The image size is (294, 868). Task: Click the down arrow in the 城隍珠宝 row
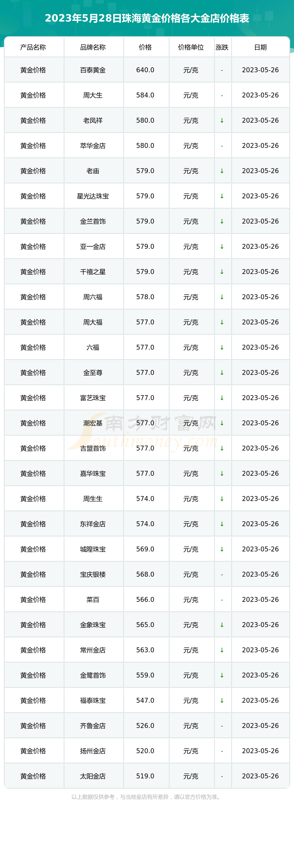pos(222,549)
